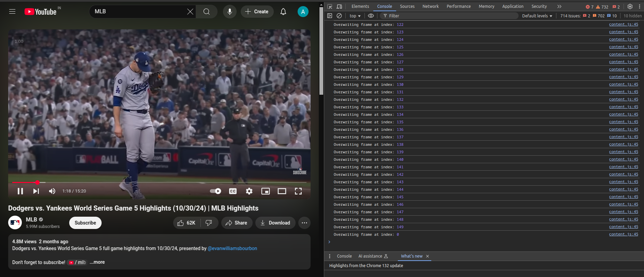This screenshot has width=644, height=277.
Task: Skip to the next video
Action: (x=36, y=191)
